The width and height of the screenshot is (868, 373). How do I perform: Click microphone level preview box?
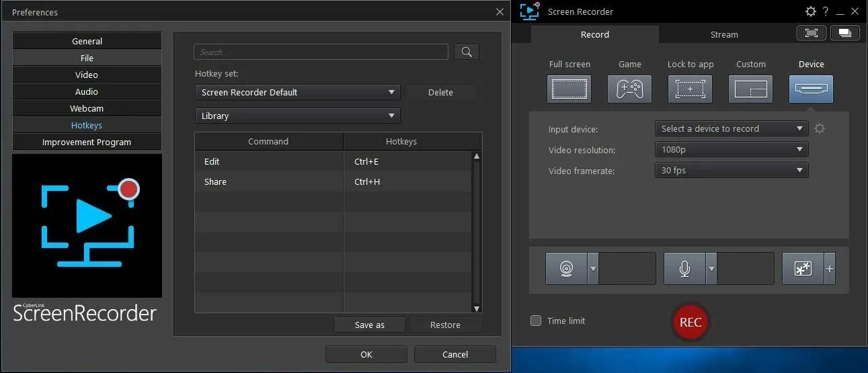click(x=746, y=269)
